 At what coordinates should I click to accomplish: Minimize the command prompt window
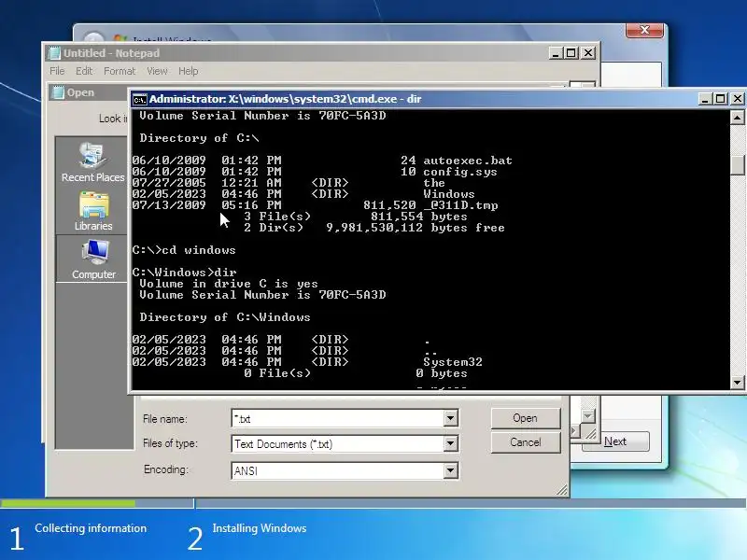pos(705,99)
